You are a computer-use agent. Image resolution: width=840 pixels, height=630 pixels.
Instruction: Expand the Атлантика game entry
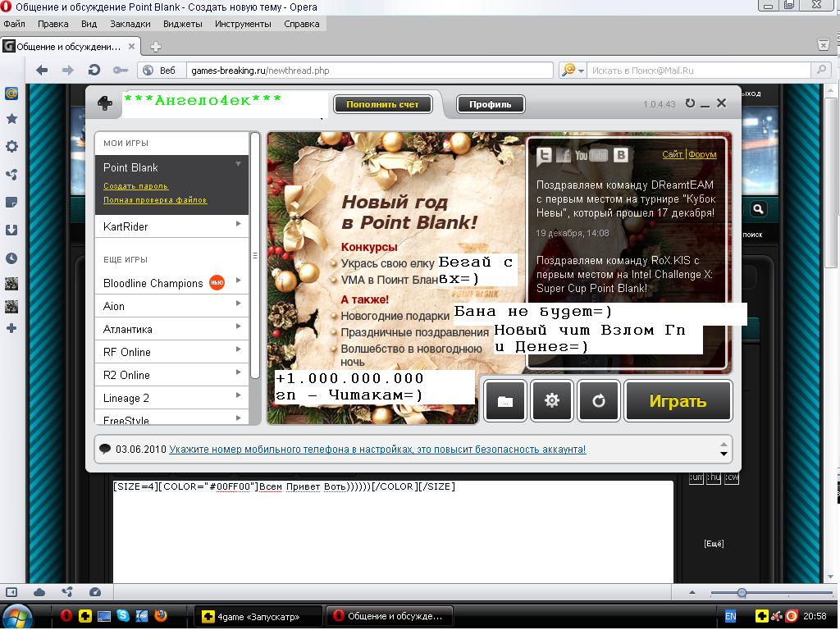(x=239, y=326)
